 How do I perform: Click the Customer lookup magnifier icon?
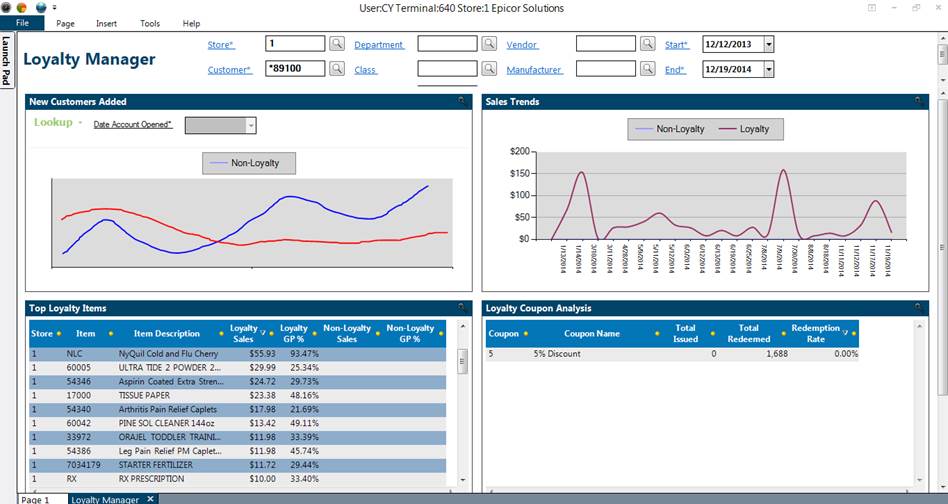[337, 69]
